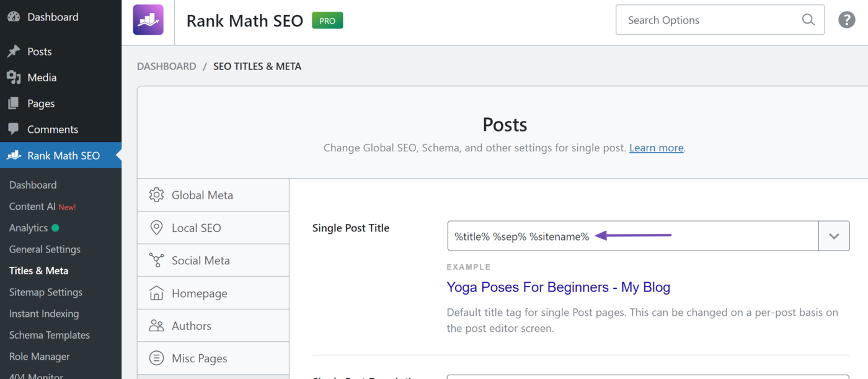Click the Single Post Title label

(x=351, y=228)
